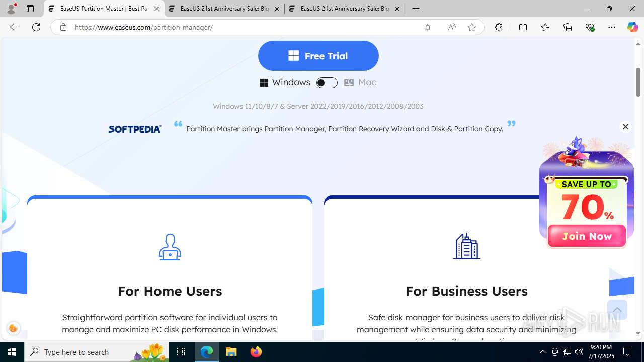Click the taskbar clock showing 9:20 PM

coord(600,352)
